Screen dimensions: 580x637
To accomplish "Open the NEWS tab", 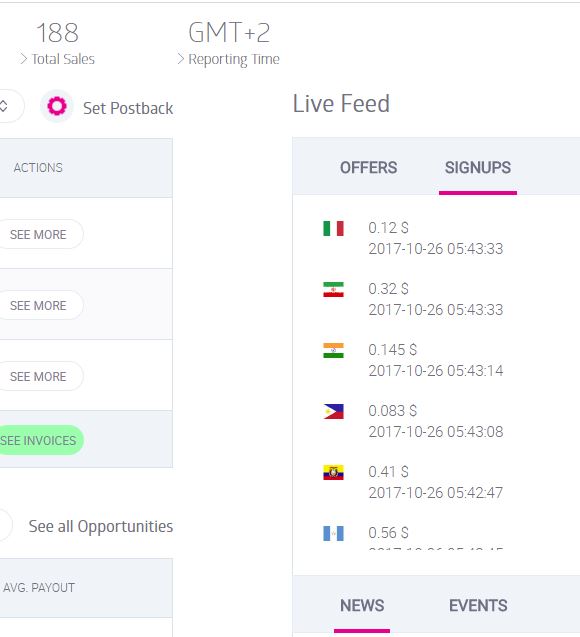I will point(362,606).
